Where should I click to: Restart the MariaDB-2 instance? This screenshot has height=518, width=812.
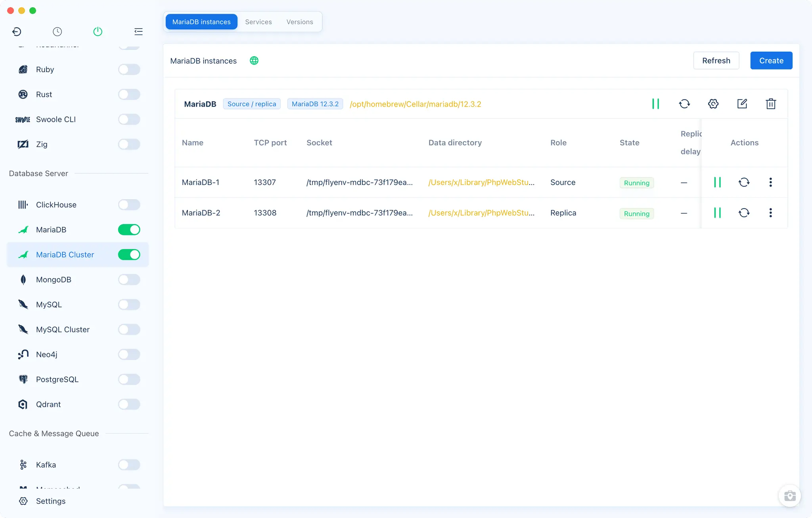(x=744, y=213)
